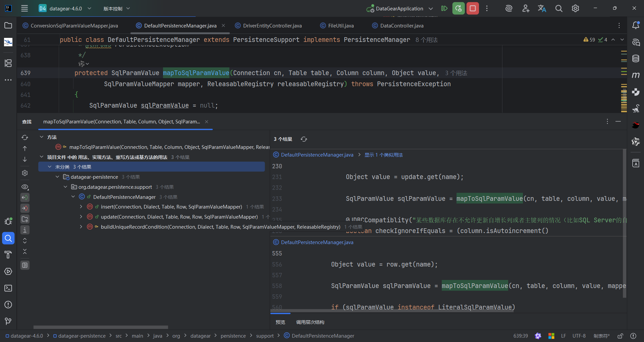The width and height of the screenshot is (644, 342).
Task: Collapse the datagear-persistence module node
Action: 57,177
